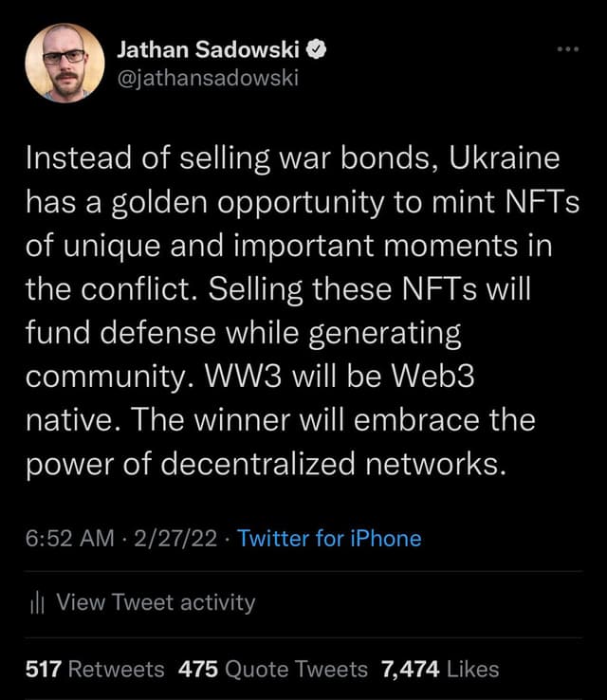Viewport: 607px width, 700px height.
Task: Click 'decentralized networks' at the tweet's end
Action: [359, 464]
